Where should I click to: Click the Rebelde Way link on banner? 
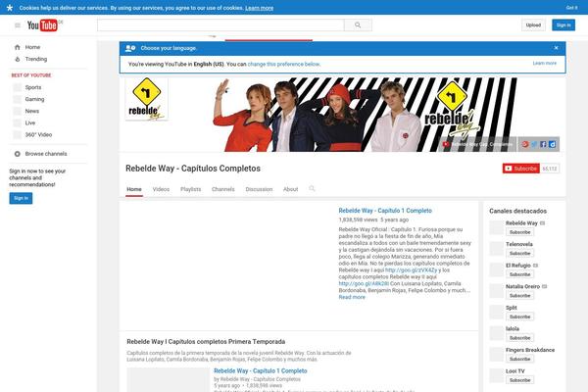(x=478, y=144)
